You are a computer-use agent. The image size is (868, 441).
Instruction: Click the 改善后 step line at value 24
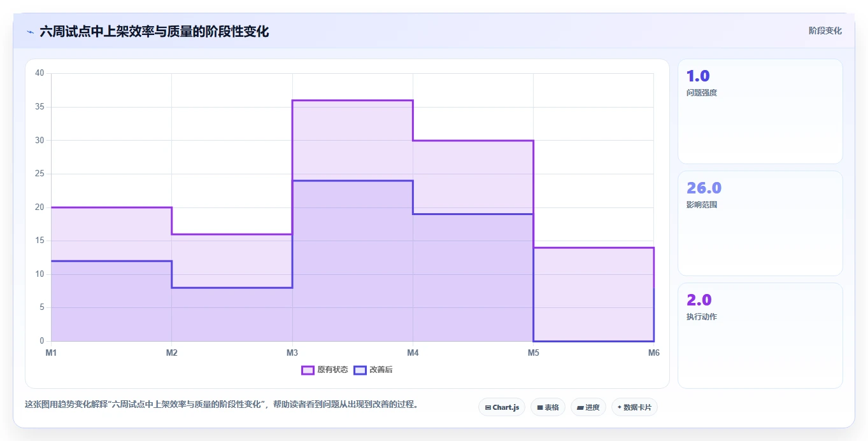point(352,181)
